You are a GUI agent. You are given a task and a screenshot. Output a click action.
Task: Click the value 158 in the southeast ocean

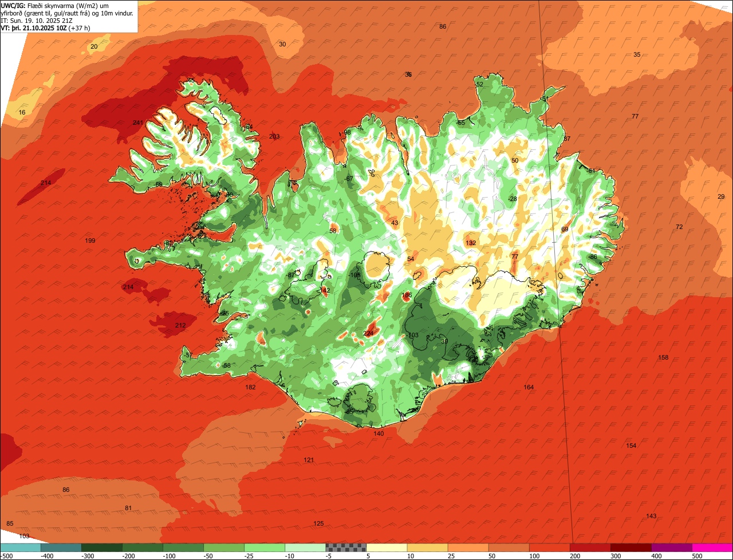663,357
